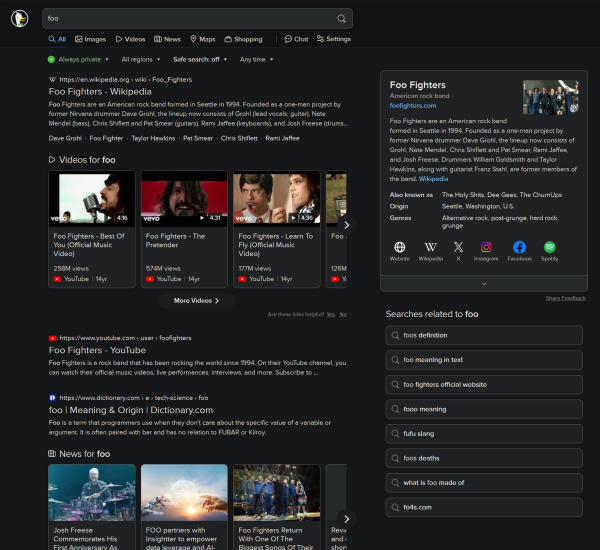Open the Any time filter dropdown
Image resolution: width=600 pixels, height=550 pixels.
(256, 59)
